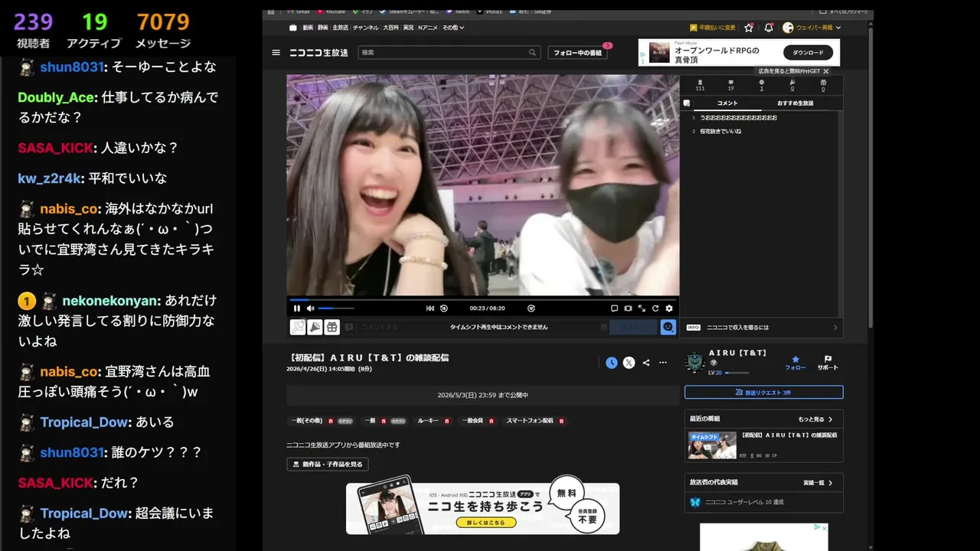Open the ニコニコで収入を得るには info link
The width and height of the screenshot is (980, 551).
tap(763, 328)
